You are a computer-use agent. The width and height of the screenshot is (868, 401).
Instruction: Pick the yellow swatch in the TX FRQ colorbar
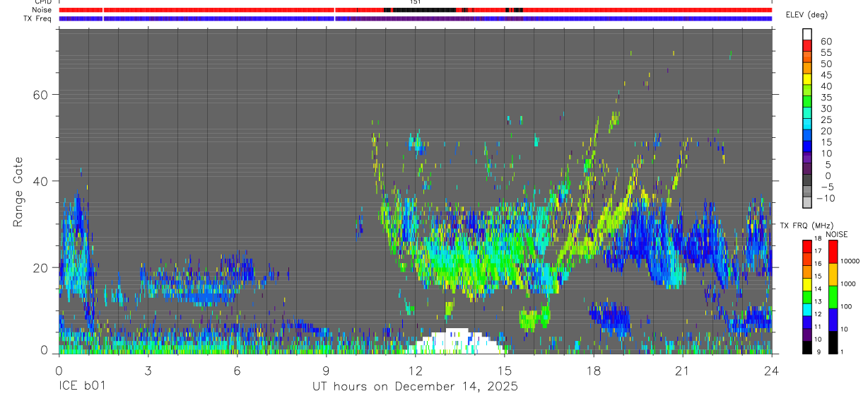[807, 284]
